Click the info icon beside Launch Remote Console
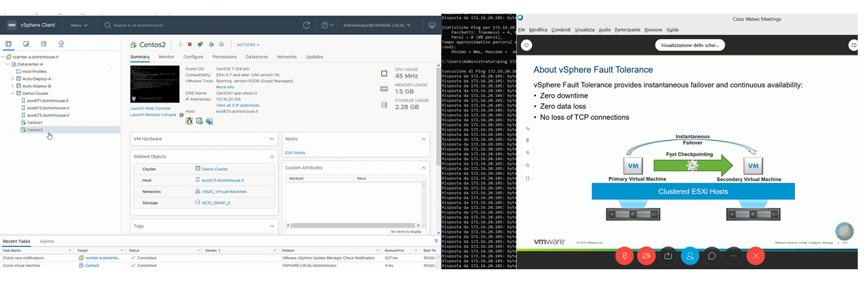Viewport: 868px width, 287px height. pyautogui.click(x=181, y=115)
